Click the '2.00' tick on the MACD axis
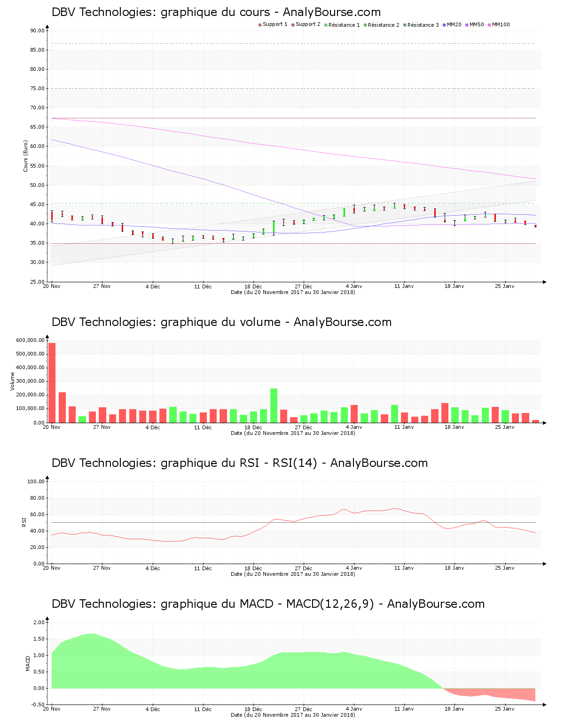The height and width of the screenshot is (728, 564). (39, 622)
